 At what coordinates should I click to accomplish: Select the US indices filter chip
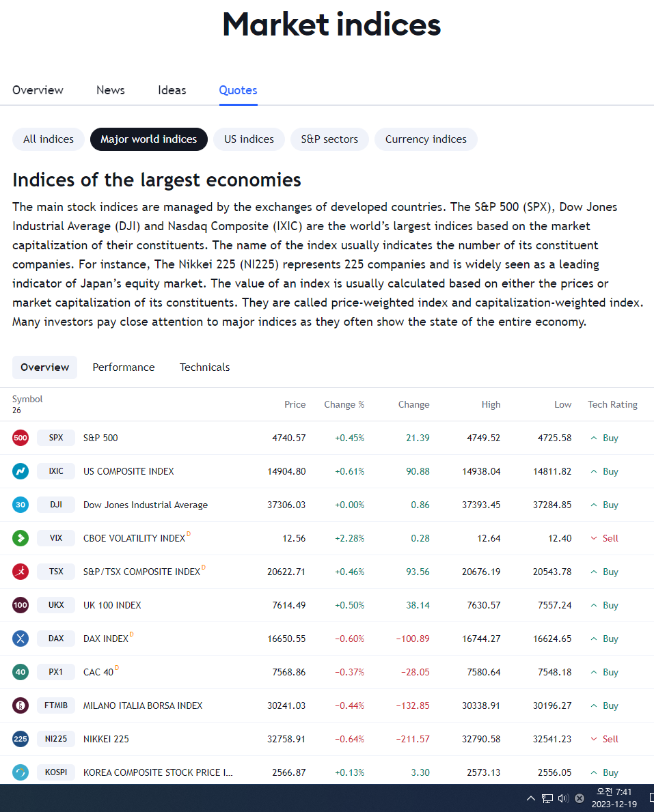249,139
